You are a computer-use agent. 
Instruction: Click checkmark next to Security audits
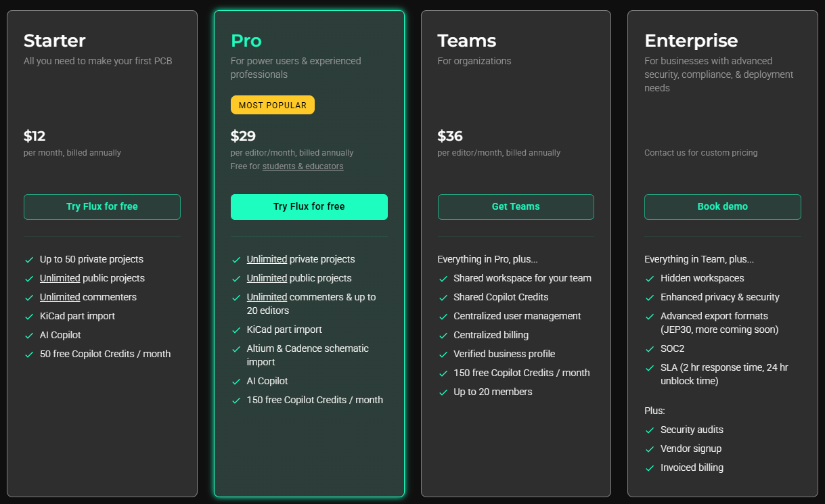click(x=650, y=430)
